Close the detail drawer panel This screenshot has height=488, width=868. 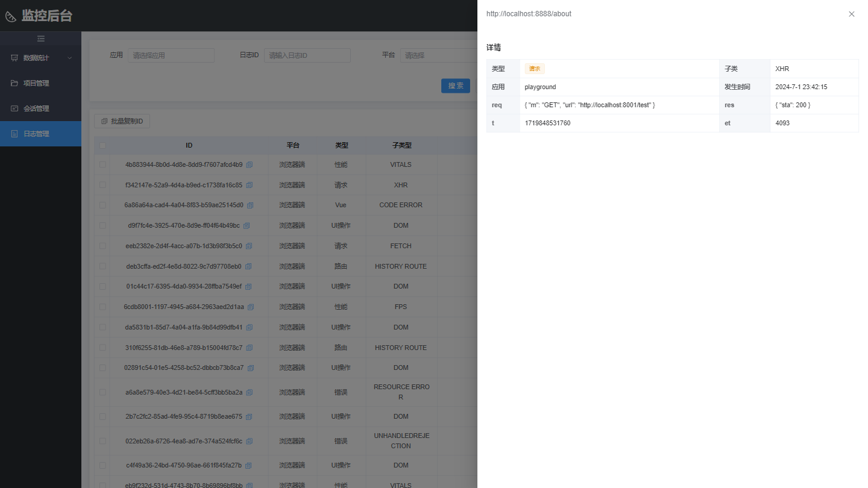(851, 14)
